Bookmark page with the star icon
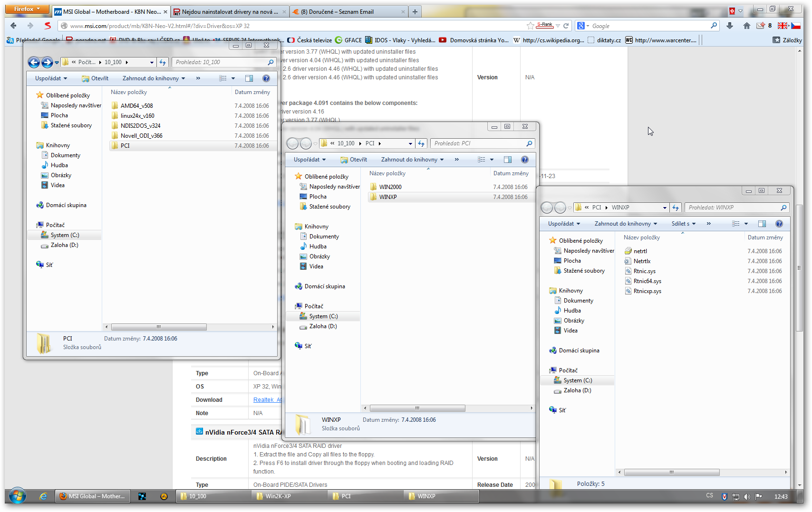 click(x=531, y=26)
